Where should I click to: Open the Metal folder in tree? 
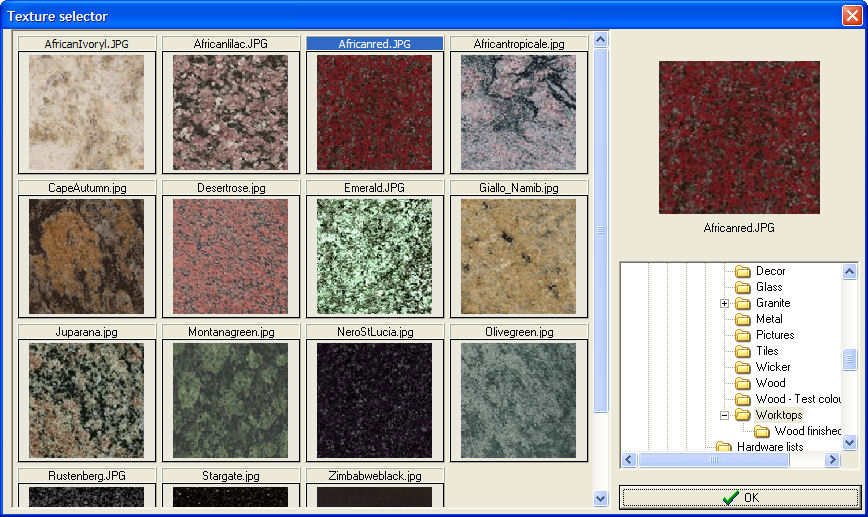pos(769,319)
